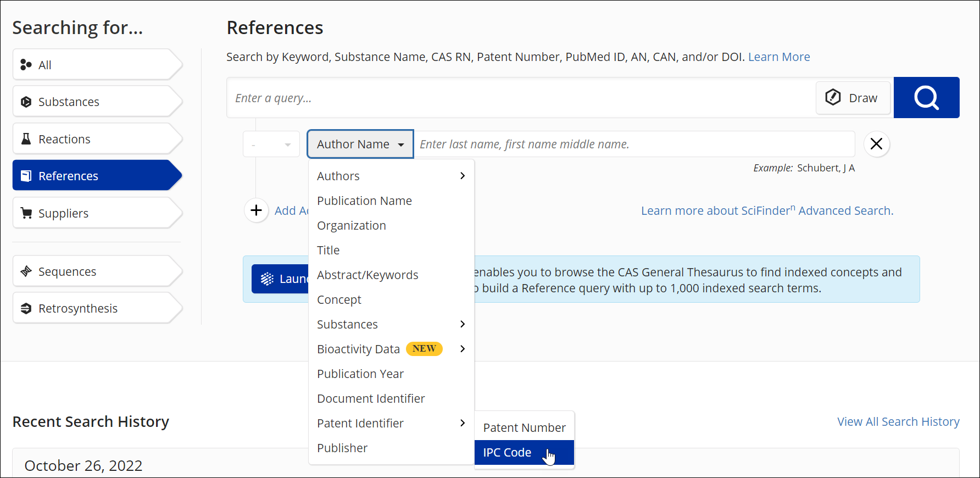Click the Launch thesaurus button

pyautogui.click(x=280, y=279)
